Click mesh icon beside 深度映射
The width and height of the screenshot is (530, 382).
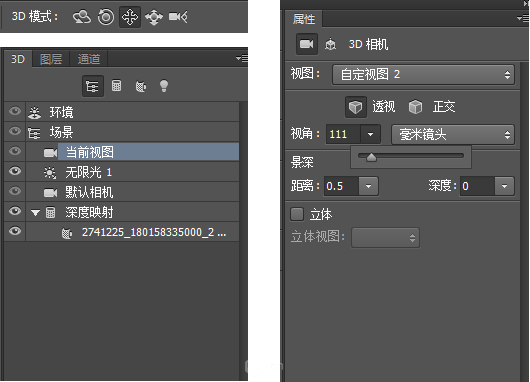(50, 213)
